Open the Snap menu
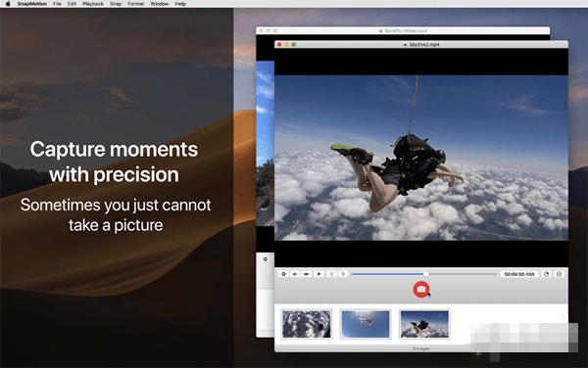588x368 pixels. pos(116,4)
